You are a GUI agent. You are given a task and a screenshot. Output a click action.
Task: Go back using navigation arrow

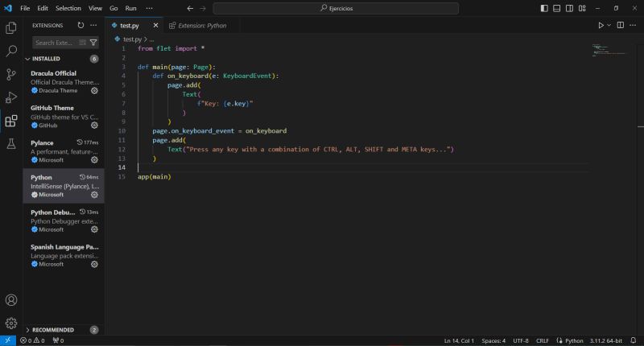[x=190, y=8]
